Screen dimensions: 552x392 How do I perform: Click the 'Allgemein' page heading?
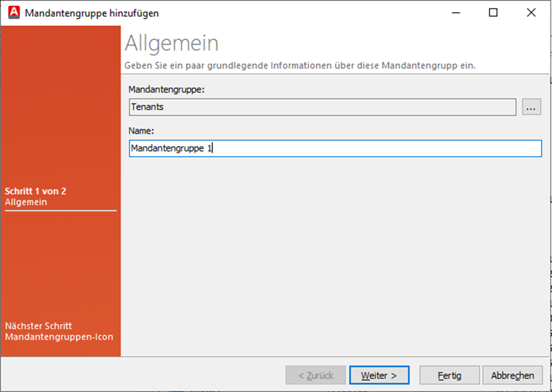coord(172,43)
